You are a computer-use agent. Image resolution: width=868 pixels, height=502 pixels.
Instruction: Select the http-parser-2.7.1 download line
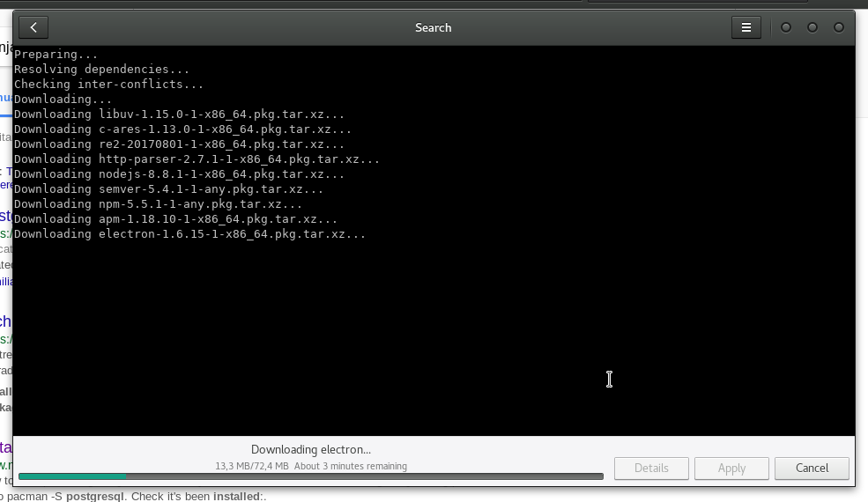[197, 159]
